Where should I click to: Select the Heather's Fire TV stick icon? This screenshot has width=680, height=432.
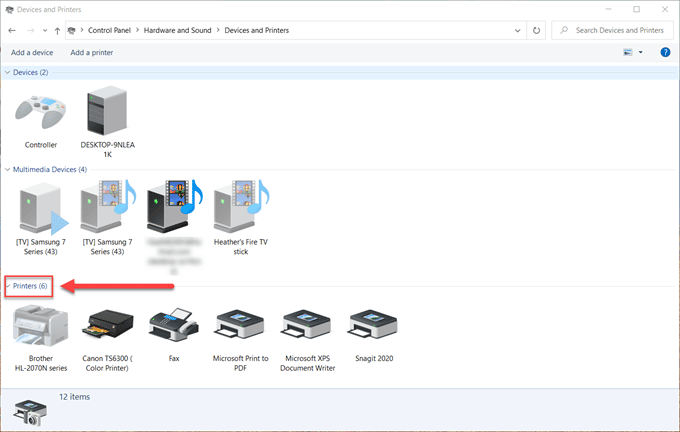(x=241, y=207)
